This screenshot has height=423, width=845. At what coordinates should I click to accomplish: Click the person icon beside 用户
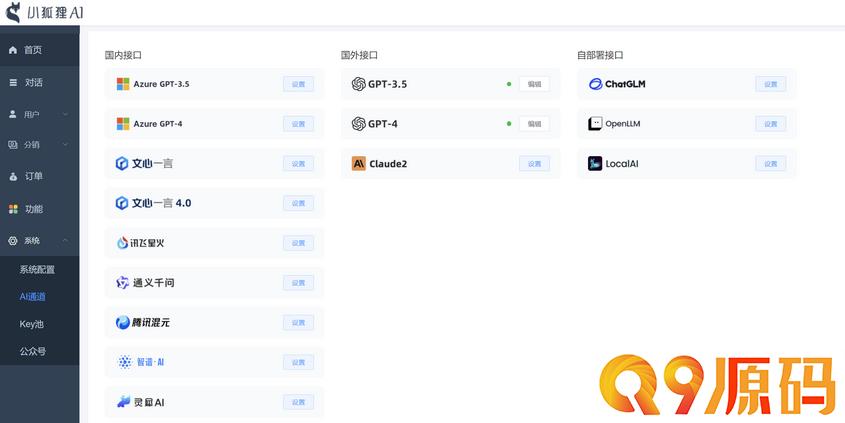[13, 114]
